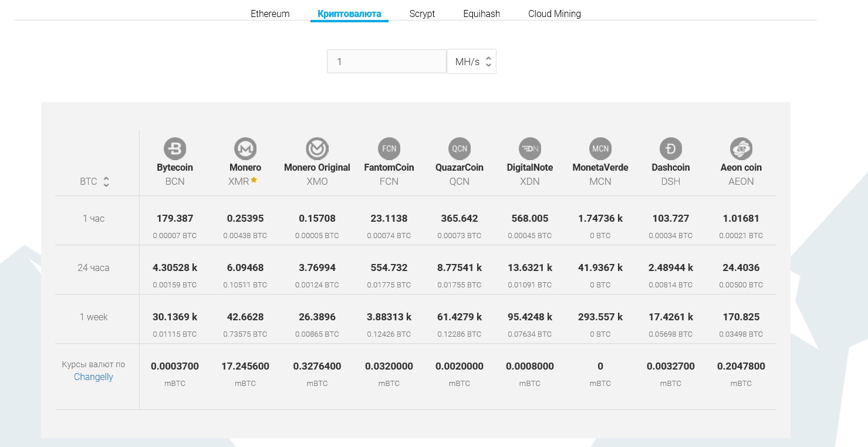Click the 61.4279 k weekly QuazarCoin value

click(x=460, y=317)
